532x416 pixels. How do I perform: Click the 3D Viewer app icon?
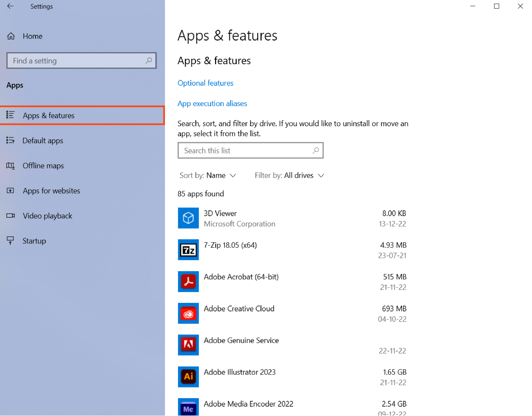pos(188,218)
